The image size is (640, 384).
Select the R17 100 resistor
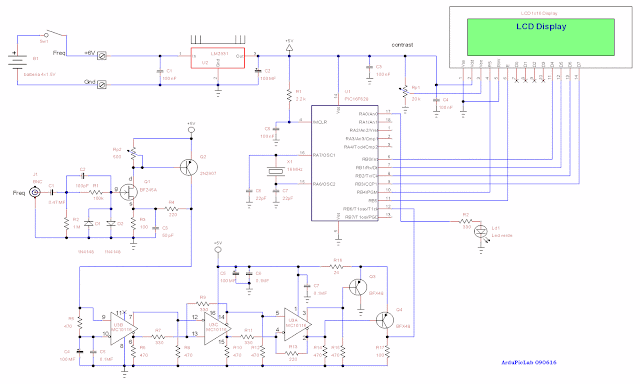tap(387, 352)
